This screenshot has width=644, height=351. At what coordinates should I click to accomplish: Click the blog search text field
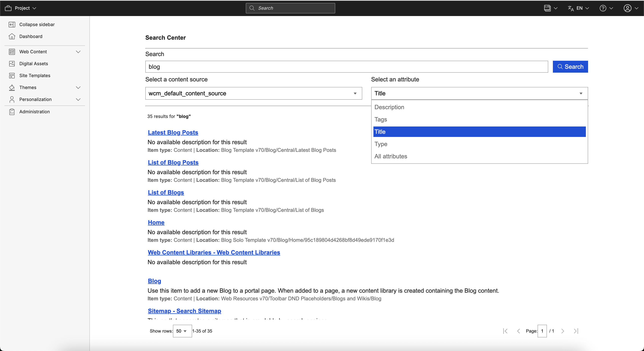pos(346,67)
